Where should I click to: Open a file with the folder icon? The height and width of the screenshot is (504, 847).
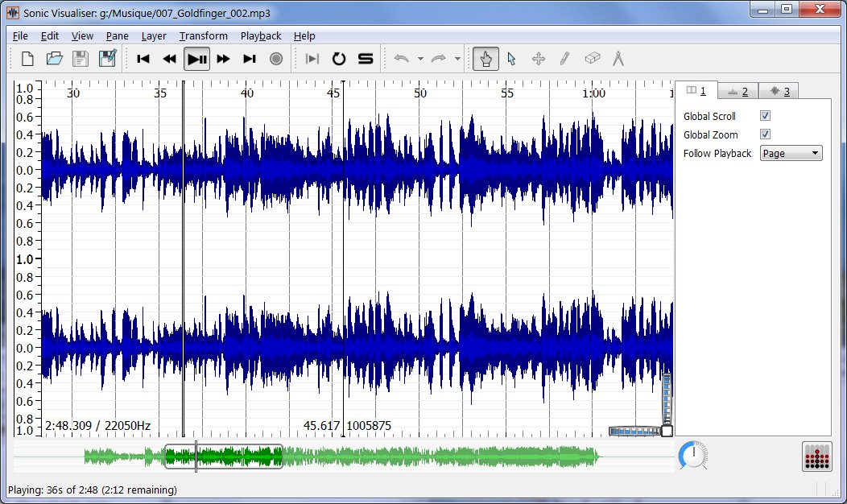54,58
